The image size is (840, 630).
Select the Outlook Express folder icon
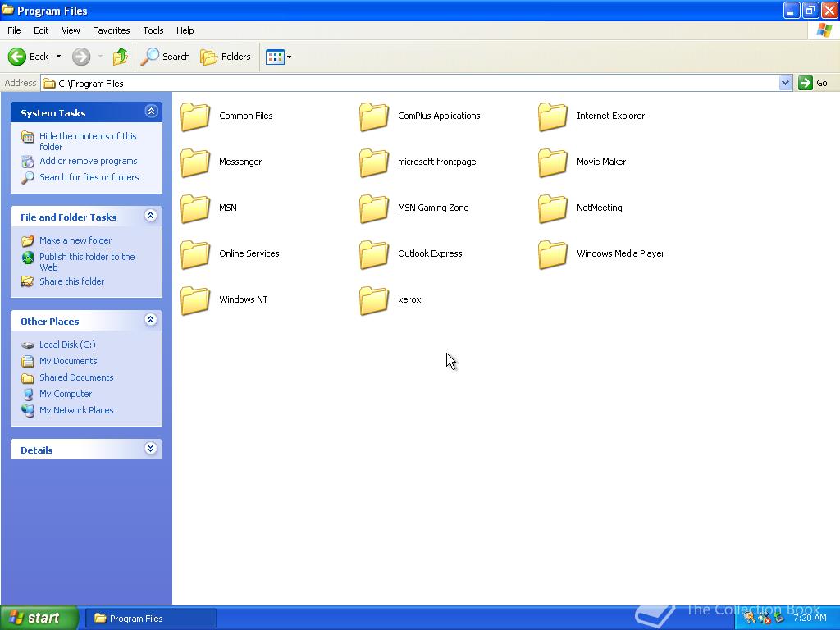[374, 254]
